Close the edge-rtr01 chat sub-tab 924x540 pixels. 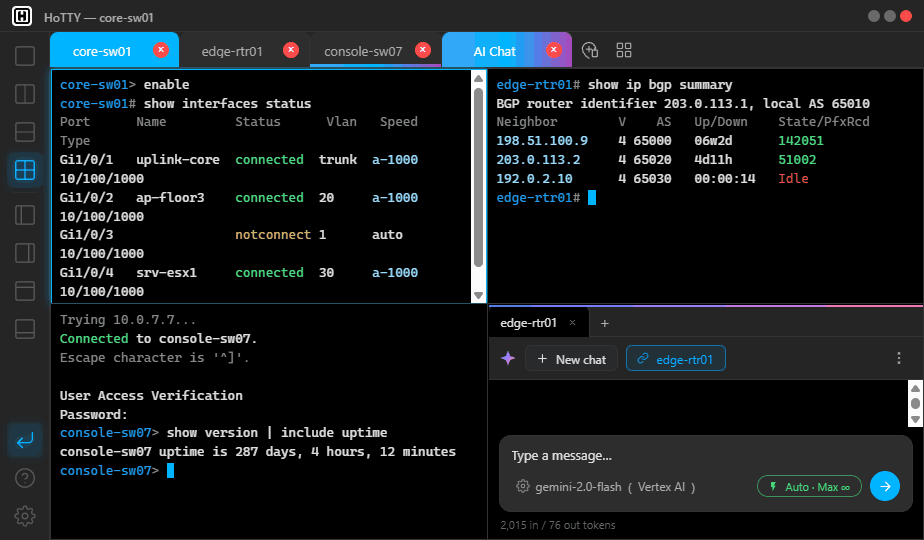[x=572, y=323]
